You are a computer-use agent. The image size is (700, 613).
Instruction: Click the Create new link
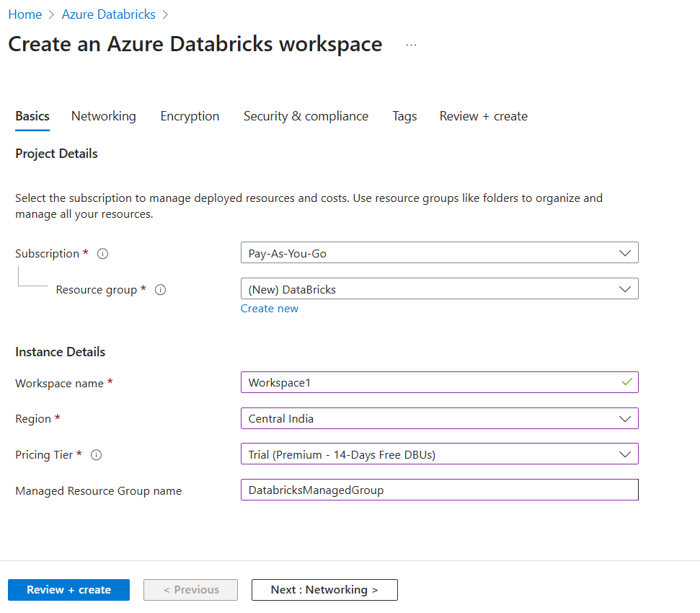pyautogui.click(x=270, y=309)
